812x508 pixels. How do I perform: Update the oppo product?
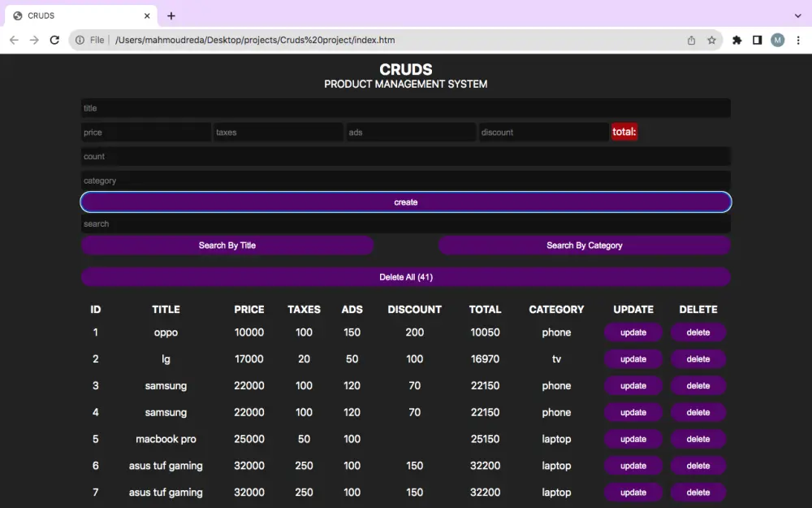(633, 332)
